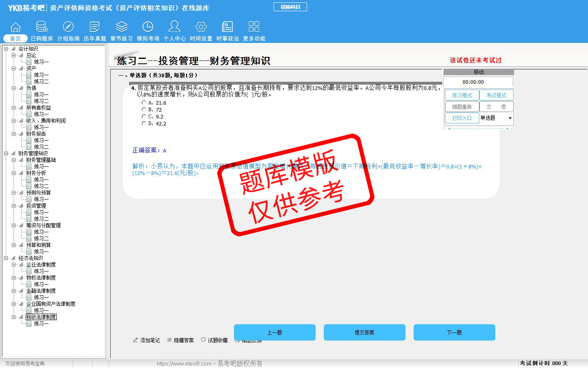
Task: Click the 提交答案 submit button
Action: 364,332
